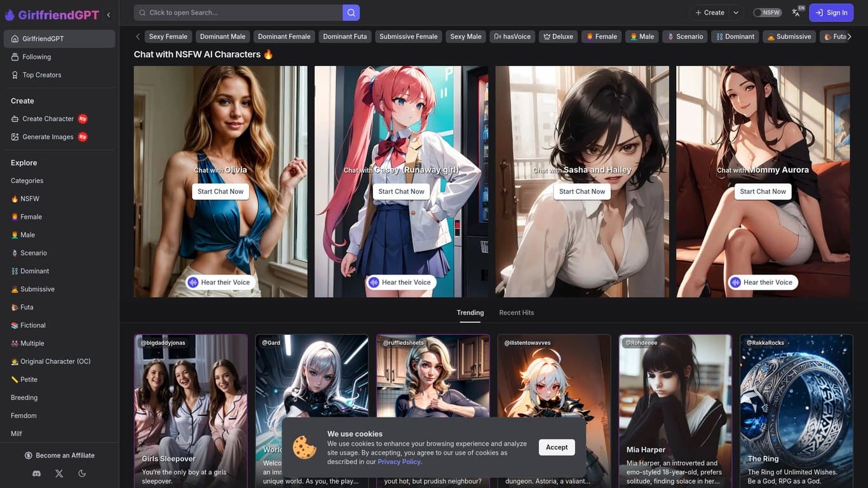The width and height of the screenshot is (868, 488).
Task: Toggle dark mode moon icon
Action: (82, 473)
